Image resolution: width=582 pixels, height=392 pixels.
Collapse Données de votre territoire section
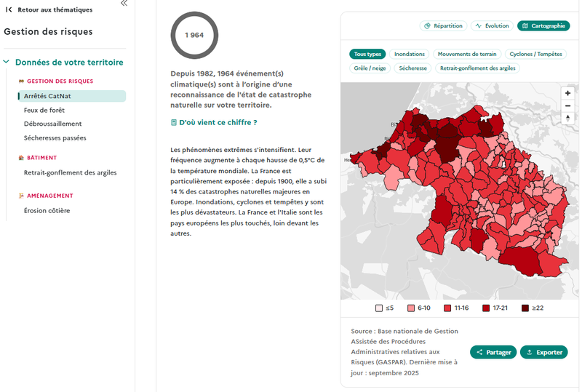7,62
